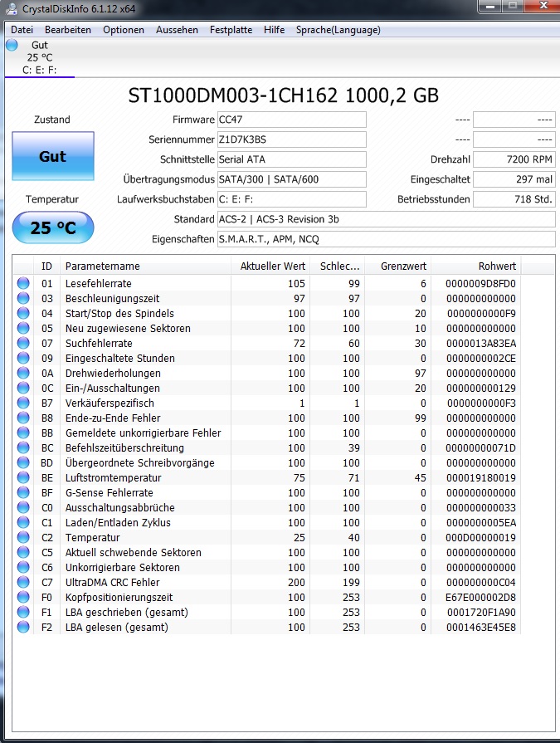Click status icon of Ausschaltungsabbrüche row

pos(23,507)
